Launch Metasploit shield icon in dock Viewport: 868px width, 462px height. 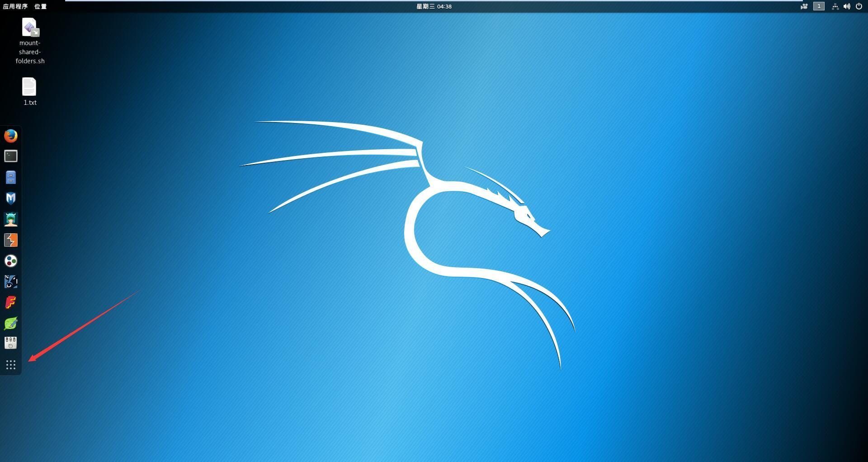pos(11,198)
